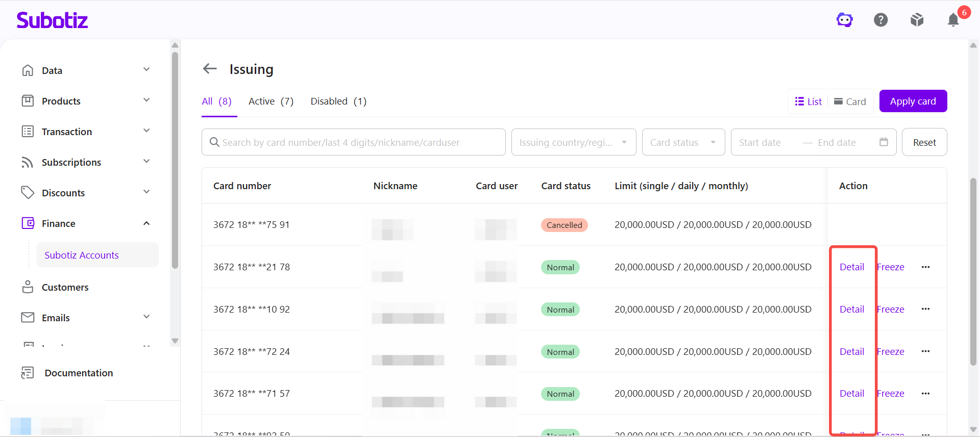Screen dimensions: 980x437
Task: Open Detail for card ending 21 78
Action: point(852,267)
